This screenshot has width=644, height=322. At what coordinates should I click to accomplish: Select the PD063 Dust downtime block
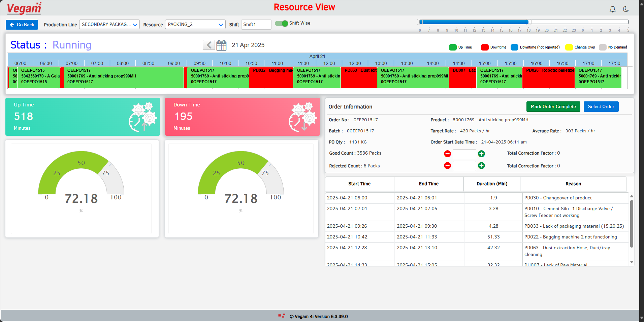pyautogui.click(x=359, y=78)
